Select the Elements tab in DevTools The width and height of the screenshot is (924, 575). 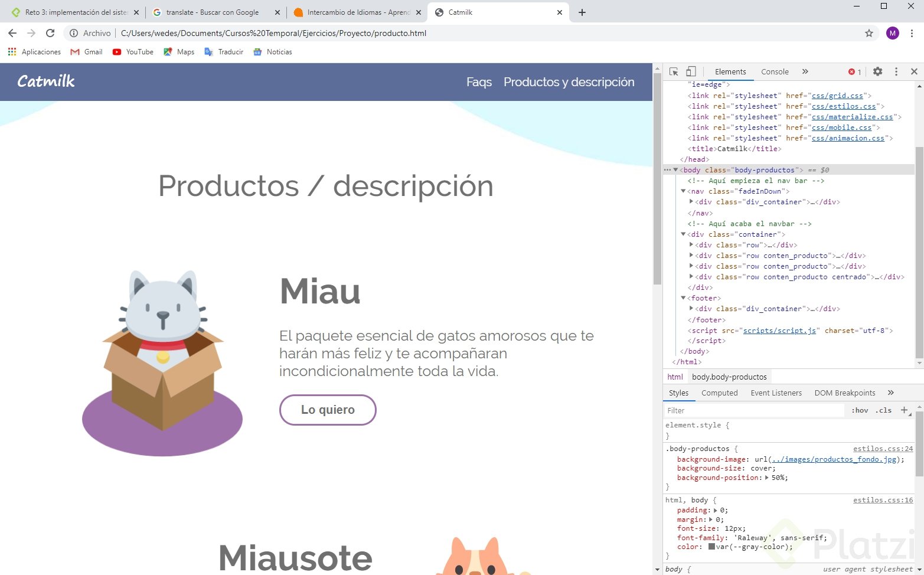point(730,72)
